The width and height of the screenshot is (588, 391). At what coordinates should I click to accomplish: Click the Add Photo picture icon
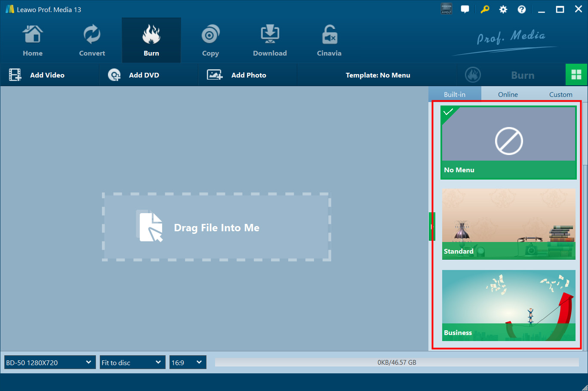[x=215, y=75]
